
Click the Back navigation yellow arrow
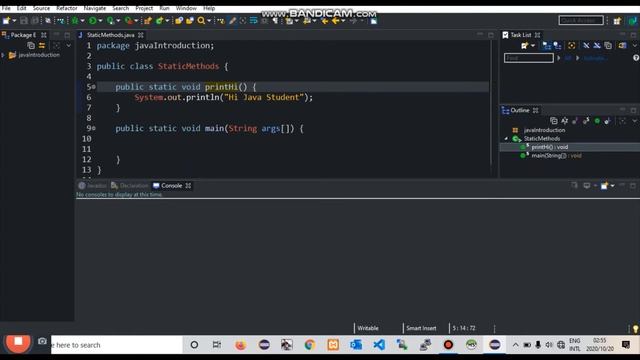[x=336, y=20]
